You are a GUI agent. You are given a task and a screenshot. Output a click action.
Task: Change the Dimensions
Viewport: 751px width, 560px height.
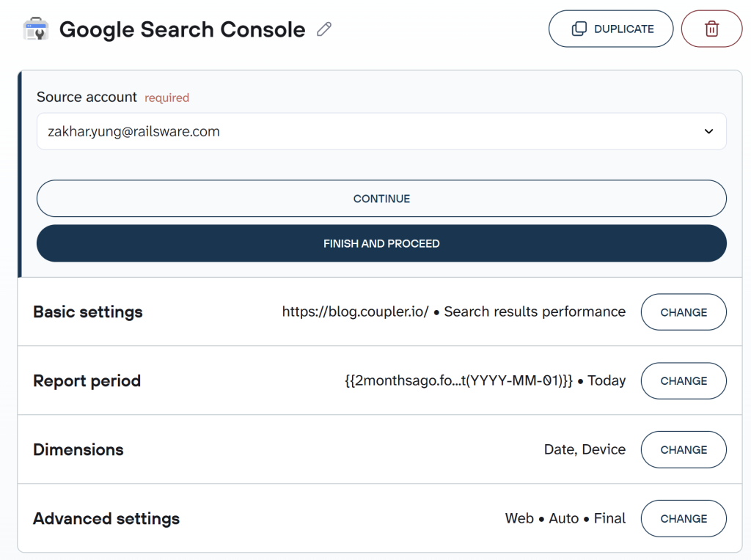point(684,450)
